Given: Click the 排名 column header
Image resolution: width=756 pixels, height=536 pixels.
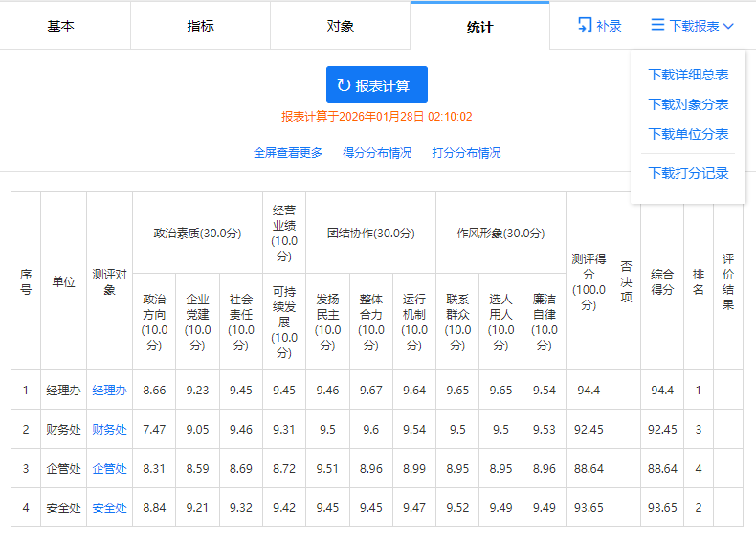Looking at the screenshot, I should click(699, 281).
